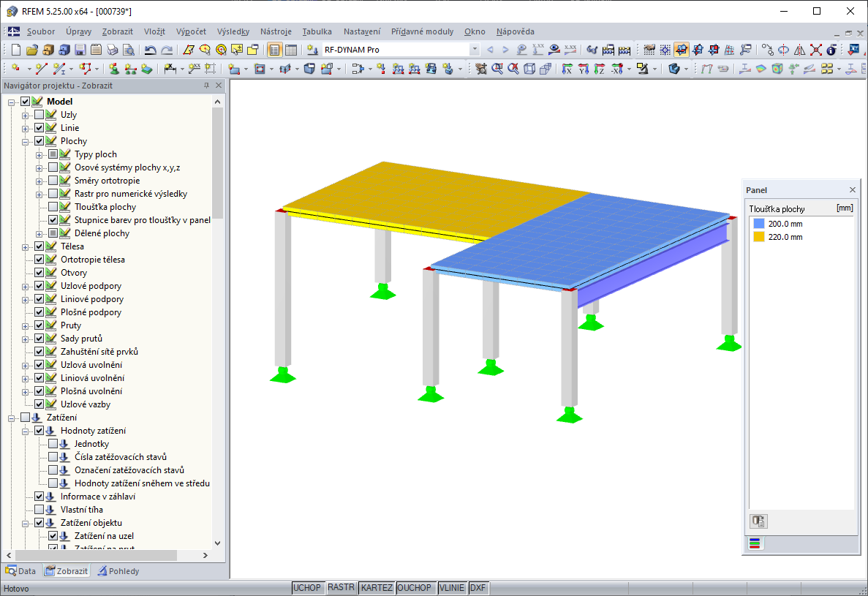The width and height of the screenshot is (868, 596).
Task: Open the RF-DYNAM Pro module dropdown
Action: [475, 50]
